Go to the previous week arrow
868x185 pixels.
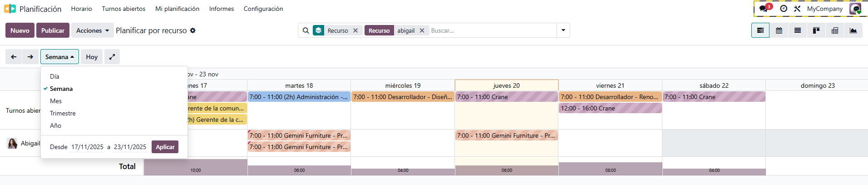pos(14,57)
